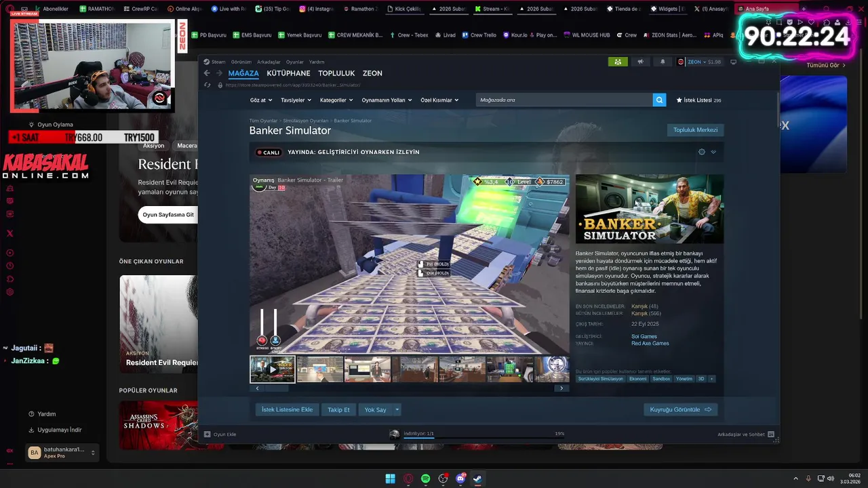868x488 pixels.
Task: Open the PD Başvuru bookmark
Action: pyautogui.click(x=209, y=35)
